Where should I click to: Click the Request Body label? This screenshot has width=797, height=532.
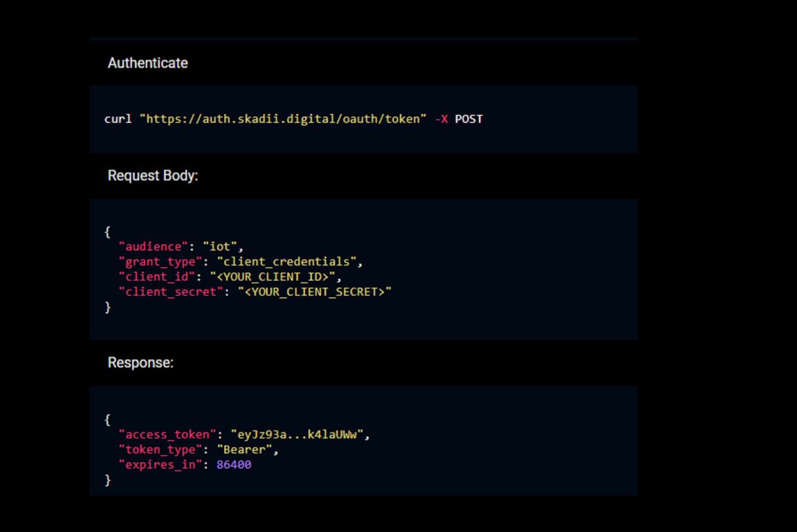pos(153,176)
